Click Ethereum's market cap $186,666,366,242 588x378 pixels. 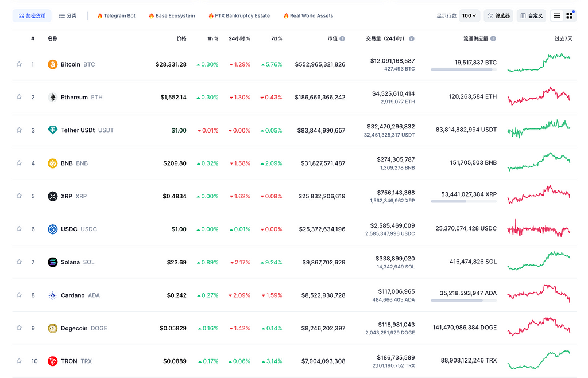[x=320, y=98]
